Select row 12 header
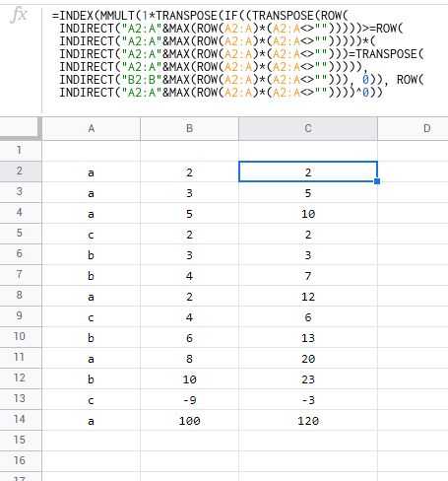 coord(21,378)
